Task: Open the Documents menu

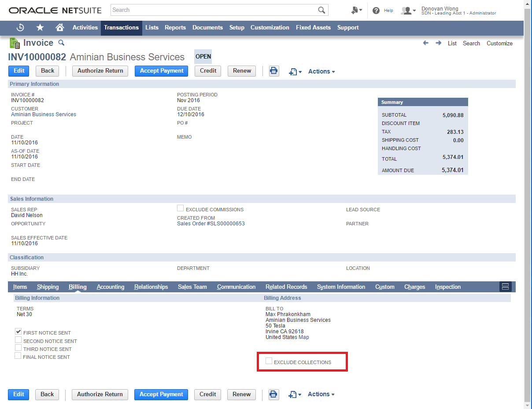Action: coord(207,27)
